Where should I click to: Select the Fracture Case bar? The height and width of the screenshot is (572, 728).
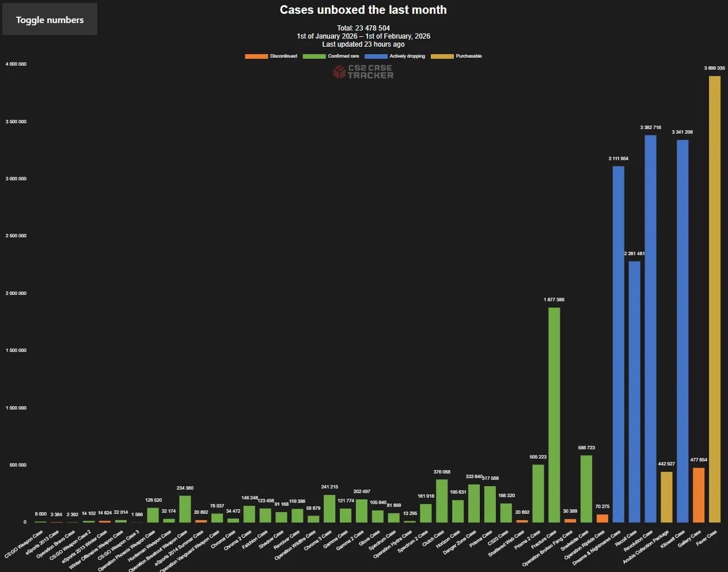554,415
